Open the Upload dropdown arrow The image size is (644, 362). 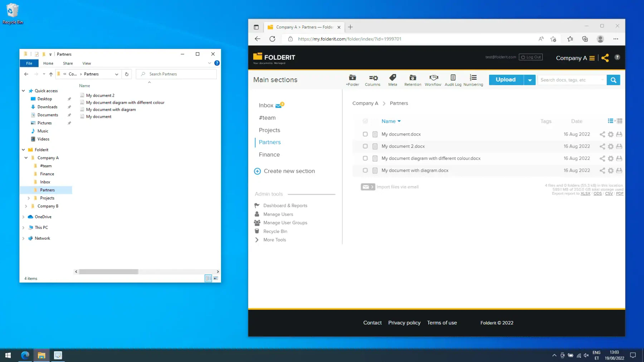530,80
